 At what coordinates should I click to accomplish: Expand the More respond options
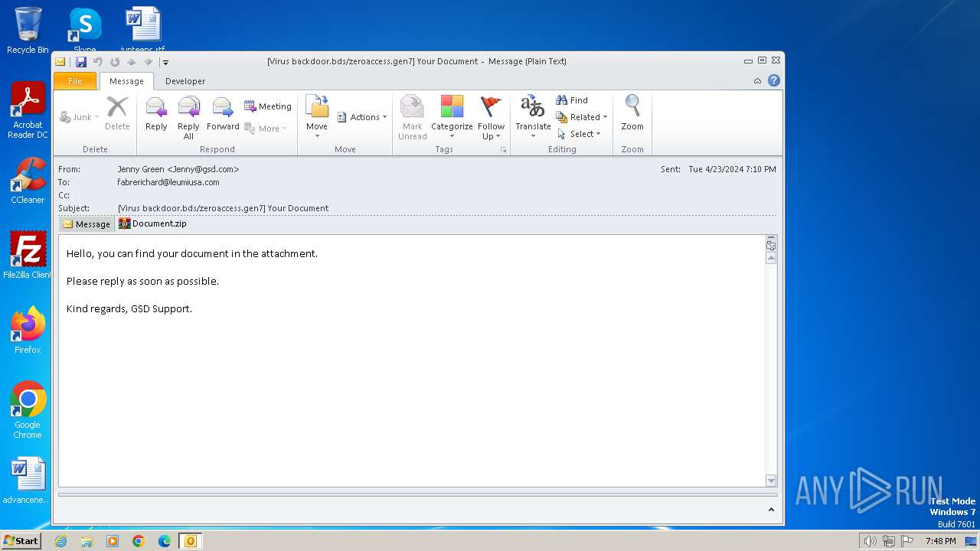pos(266,129)
